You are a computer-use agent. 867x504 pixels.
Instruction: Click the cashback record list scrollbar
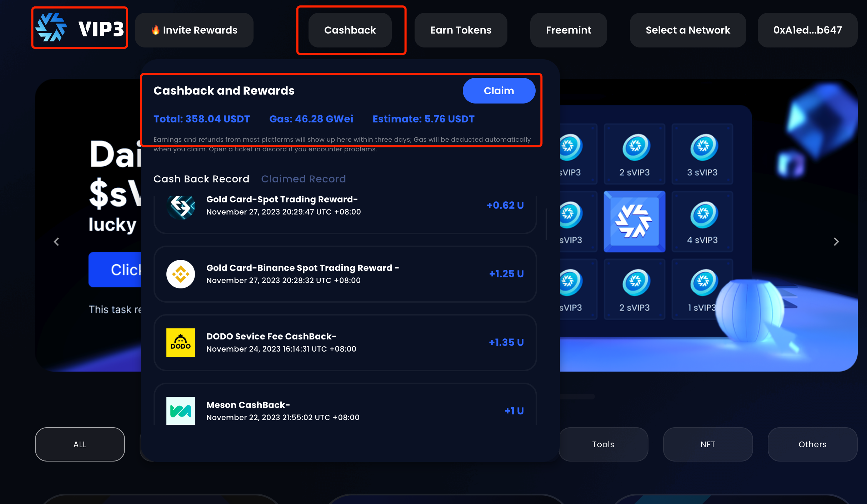coord(546,225)
